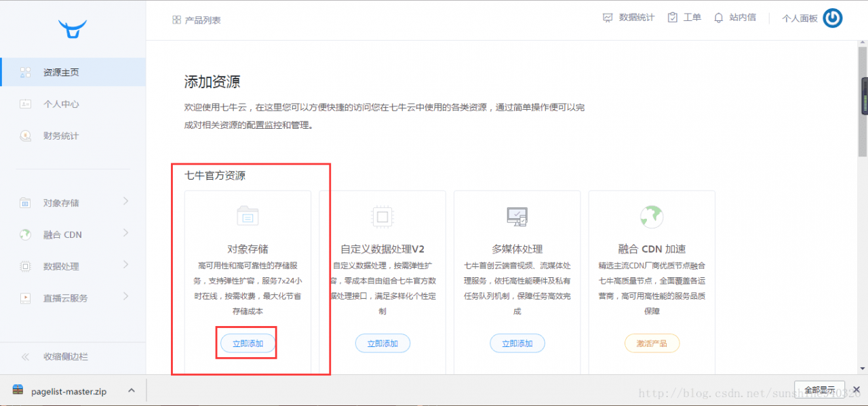Select 个人中心 in the sidebar
This screenshot has height=406, width=868.
pos(73,104)
